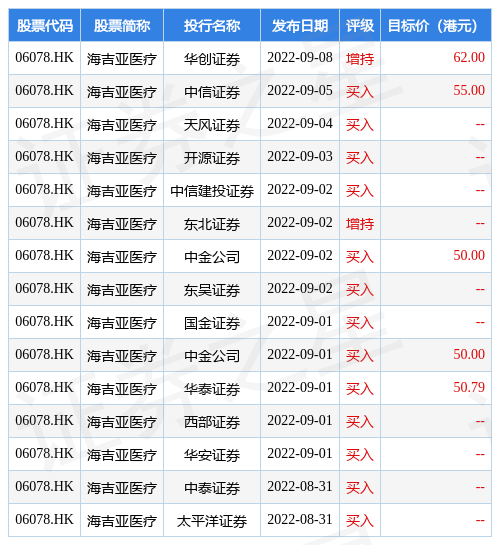Select 东吴证券 broker name cell
This screenshot has width=492, height=545.
212,290
